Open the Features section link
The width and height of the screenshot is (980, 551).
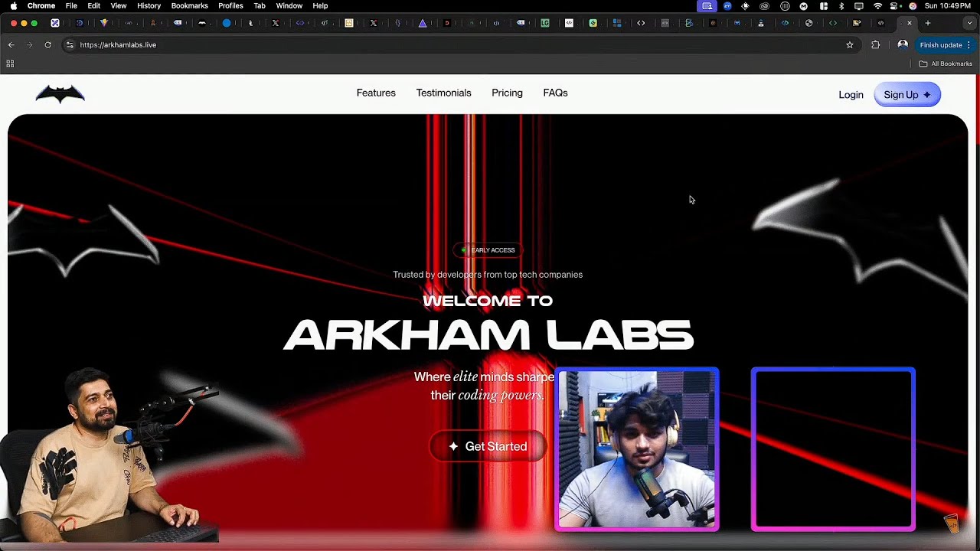click(x=376, y=93)
